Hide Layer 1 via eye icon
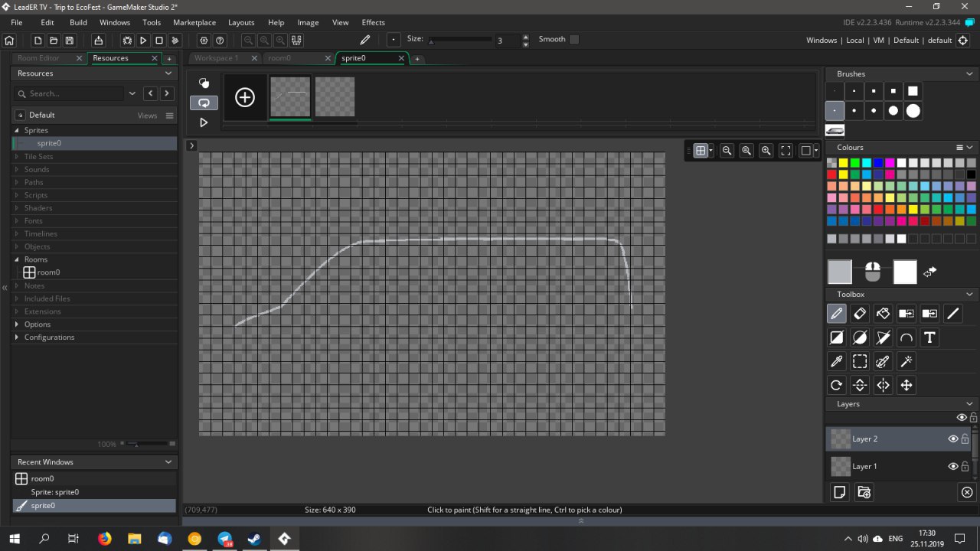 click(x=953, y=466)
